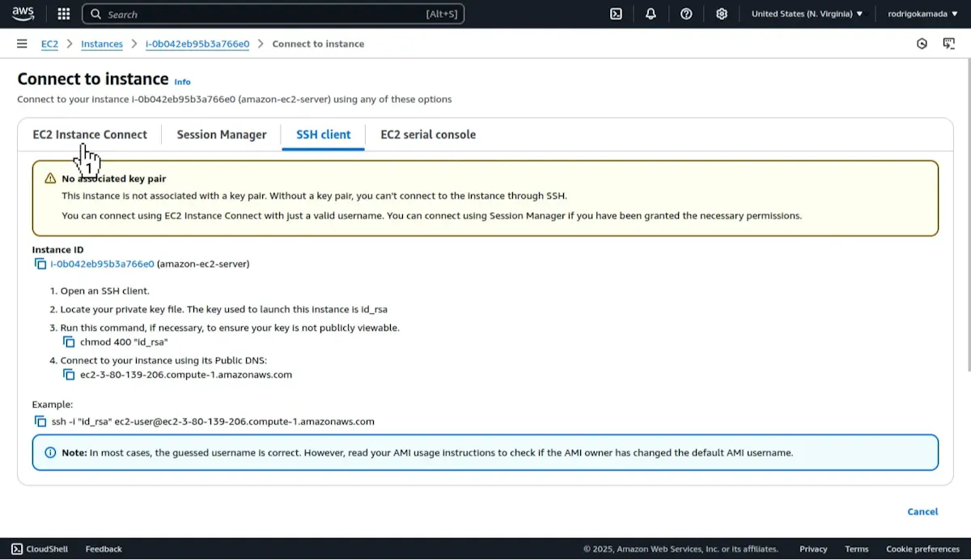The width and height of the screenshot is (971, 560).
Task: Open the United States (N. Virginia) region dropdown
Action: [807, 14]
